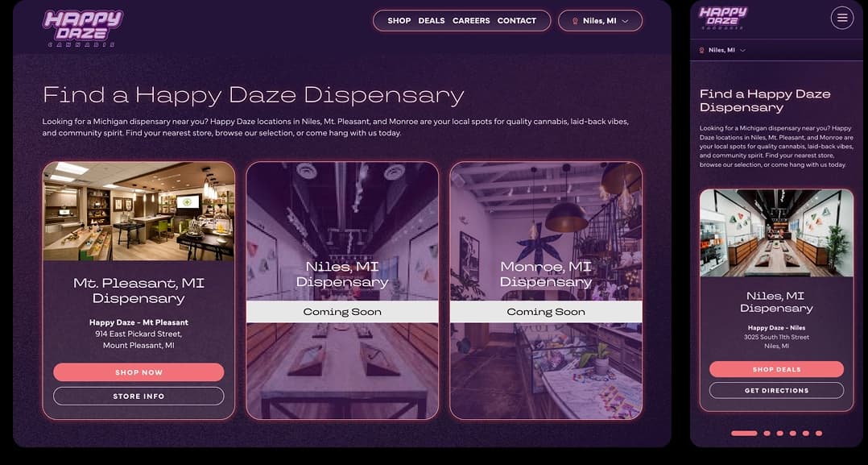Expand the mobile Niles, MI location chevron
Screen dimensions: 868x465
[x=743, y=50]
